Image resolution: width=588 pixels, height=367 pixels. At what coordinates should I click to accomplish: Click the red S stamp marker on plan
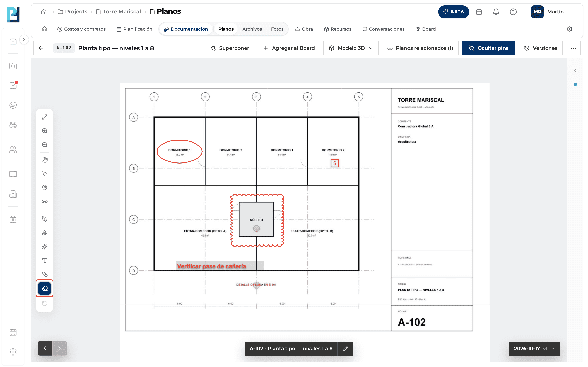(335, 163)
